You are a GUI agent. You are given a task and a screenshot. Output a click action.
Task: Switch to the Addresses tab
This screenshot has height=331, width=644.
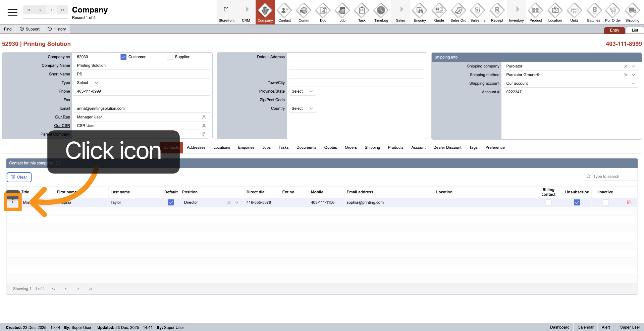pos(196,148)
